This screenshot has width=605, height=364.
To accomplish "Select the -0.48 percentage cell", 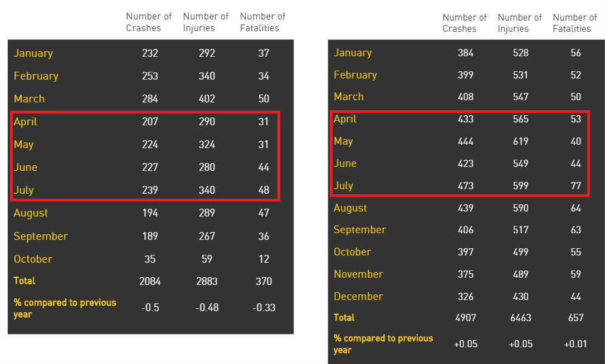I will pos(207,307).
